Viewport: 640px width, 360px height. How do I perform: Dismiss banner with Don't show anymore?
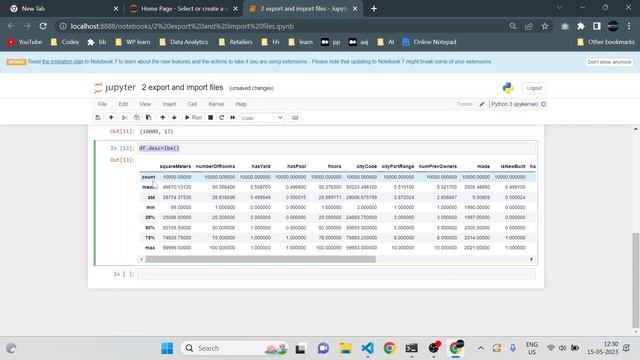(609, 62)
